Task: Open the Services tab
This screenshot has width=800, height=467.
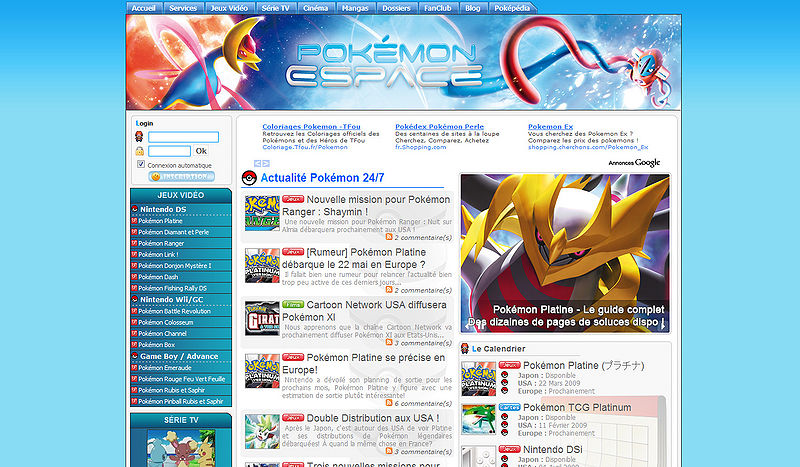Action: pyautogui.click(x=183, y=8)
